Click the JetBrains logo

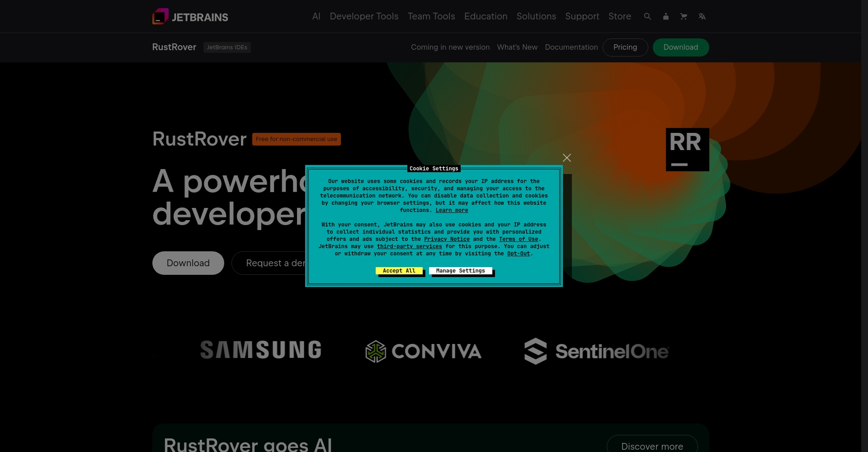[190, 17]
